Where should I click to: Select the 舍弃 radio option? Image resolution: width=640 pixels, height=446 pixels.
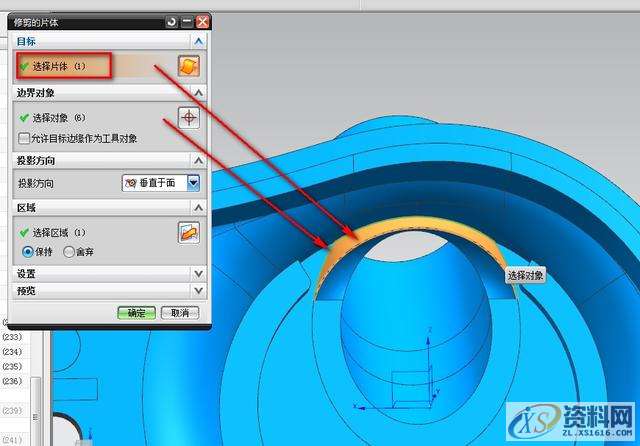point(68,251)
